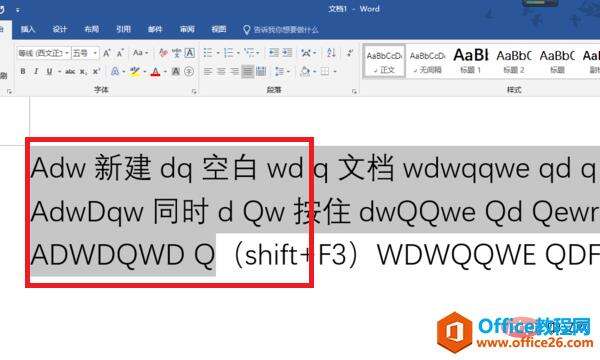Open the Numbering dropdown arrow

(238, 53)
